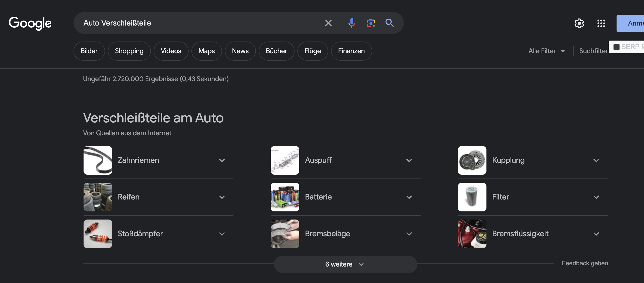Click the Zahnriemen timing belt thumbnail
Viewport: 644px width, 283px height.
click(97, 160)
